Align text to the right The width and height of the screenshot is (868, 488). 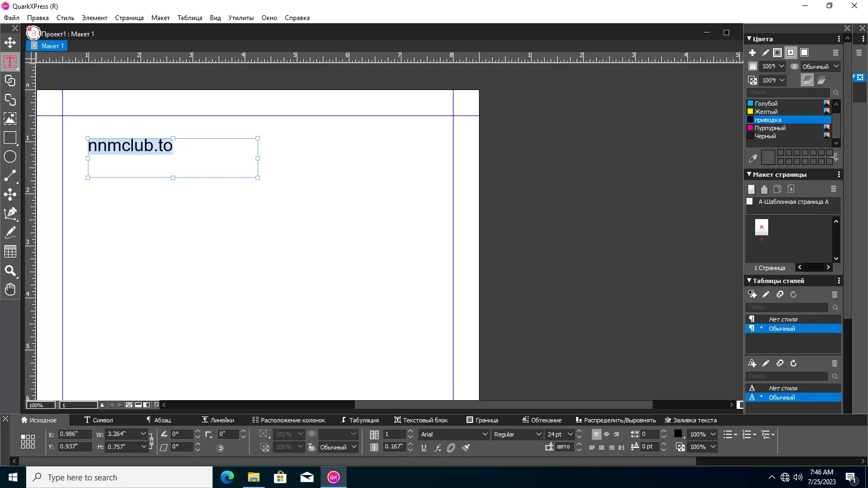(616, 434)
